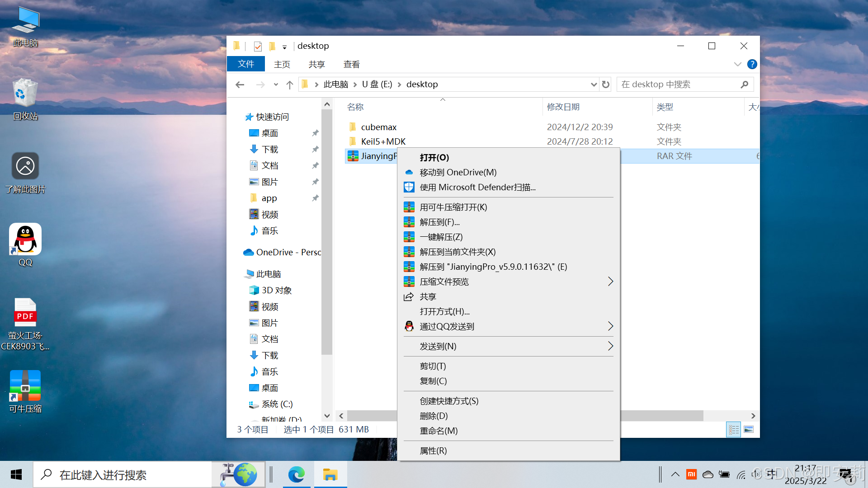Select 解压到当前文件夹(X) from context menu
The width and height of the screenshot is (868, 488).
coord(458,252)
